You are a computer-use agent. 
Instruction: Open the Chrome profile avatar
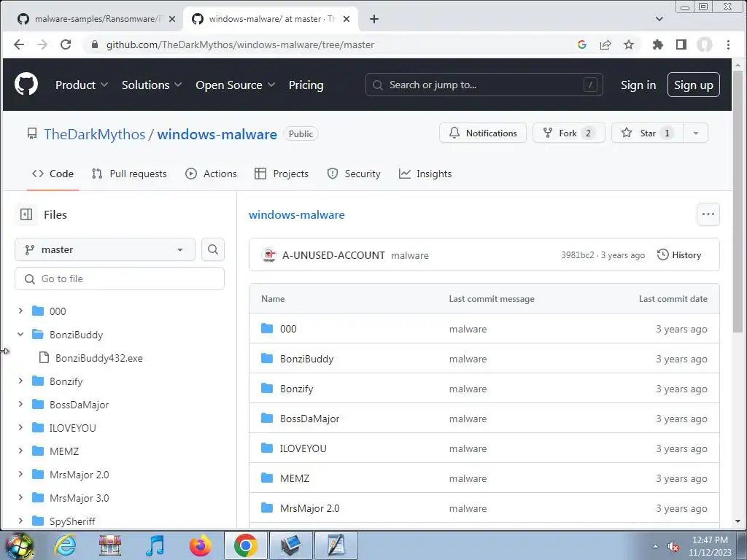click(705, 44)
